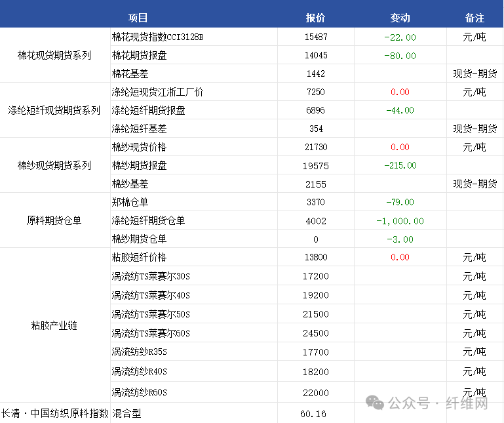Select the basis value 354
Screen dimensions: 504x423
coord(316,129)
